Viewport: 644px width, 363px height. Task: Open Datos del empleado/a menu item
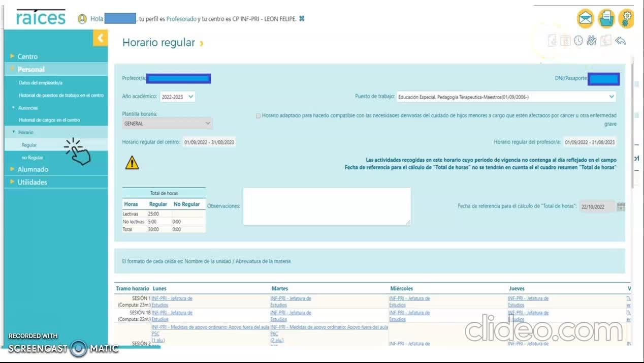[x=41, y=83]
